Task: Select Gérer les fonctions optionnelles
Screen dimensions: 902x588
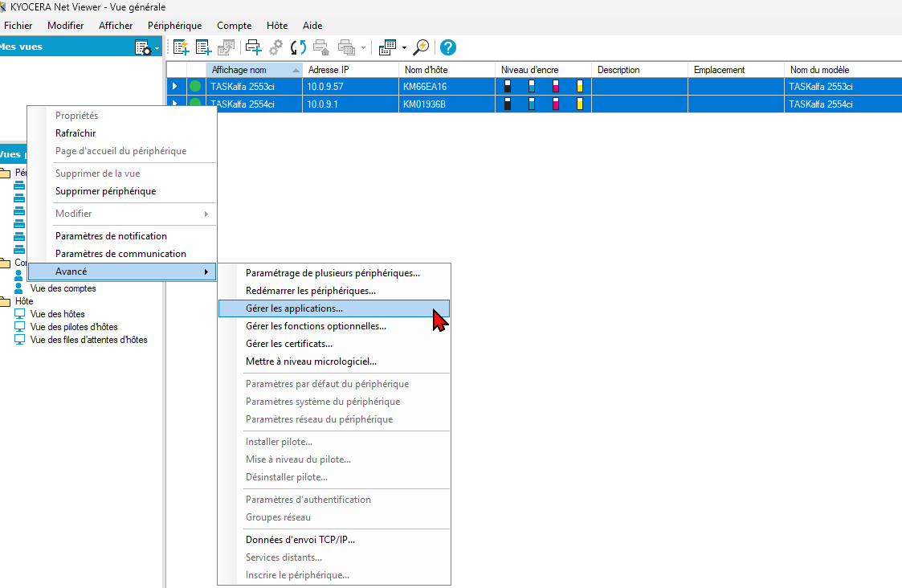Action: (334, 326)
